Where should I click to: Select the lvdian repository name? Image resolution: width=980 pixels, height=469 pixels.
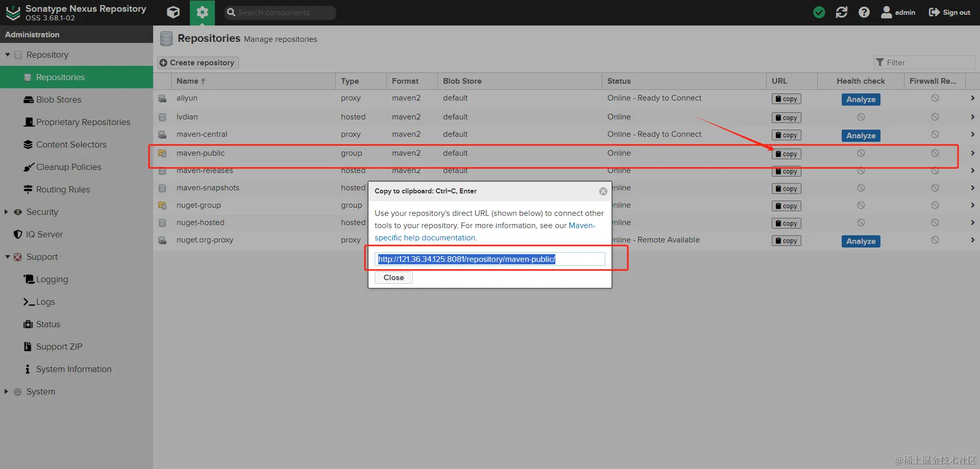(187, 117)
